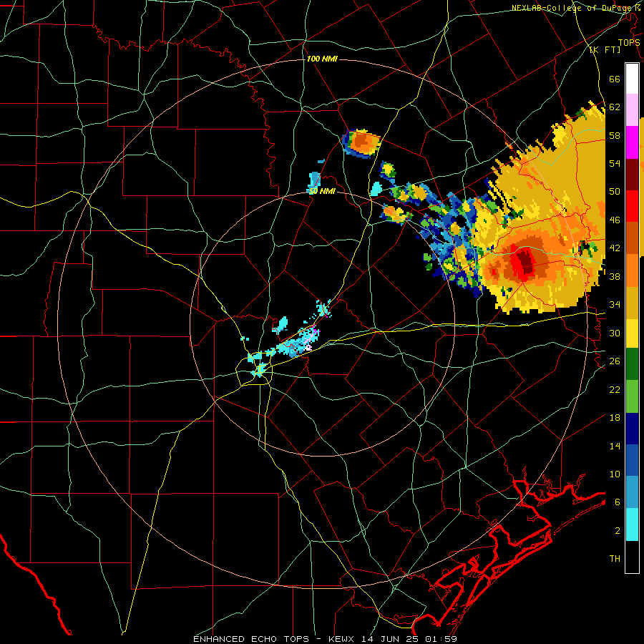Viewport: 644px width, 644px height.
Task: Click the legend value 50
Action: (615, 191)
